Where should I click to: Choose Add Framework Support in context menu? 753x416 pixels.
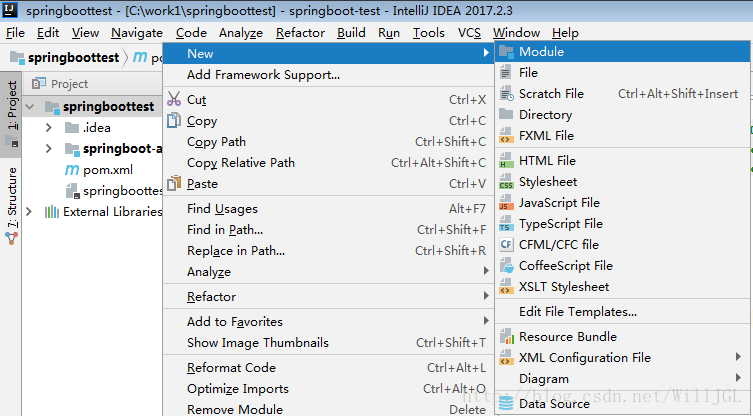pyautogui.click(x=328, y=74)
